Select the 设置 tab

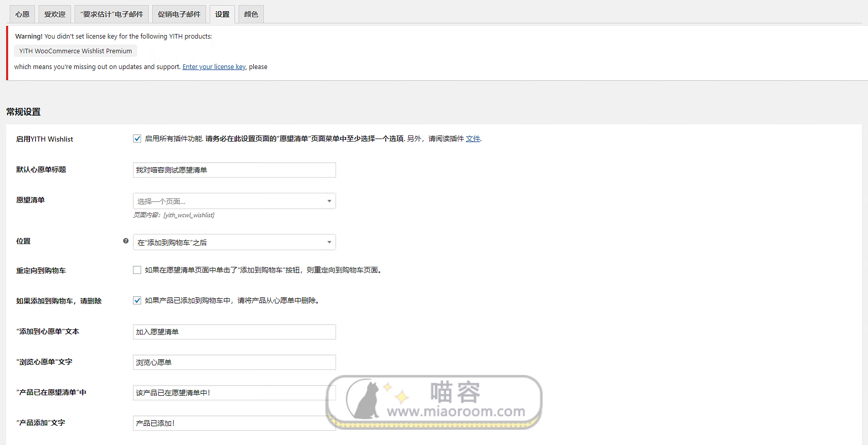pyautogui.click(x=222, y=14)
